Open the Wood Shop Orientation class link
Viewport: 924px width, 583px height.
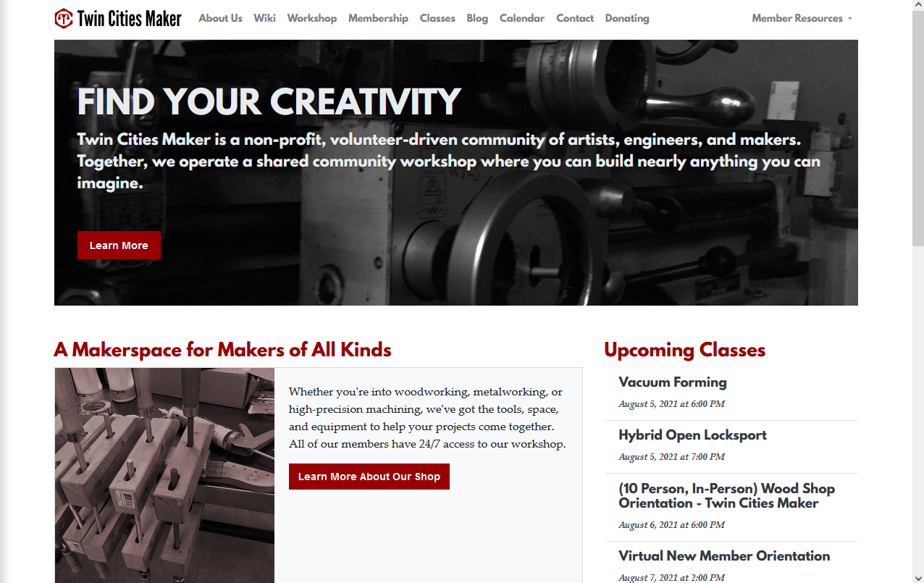point(727,496)
